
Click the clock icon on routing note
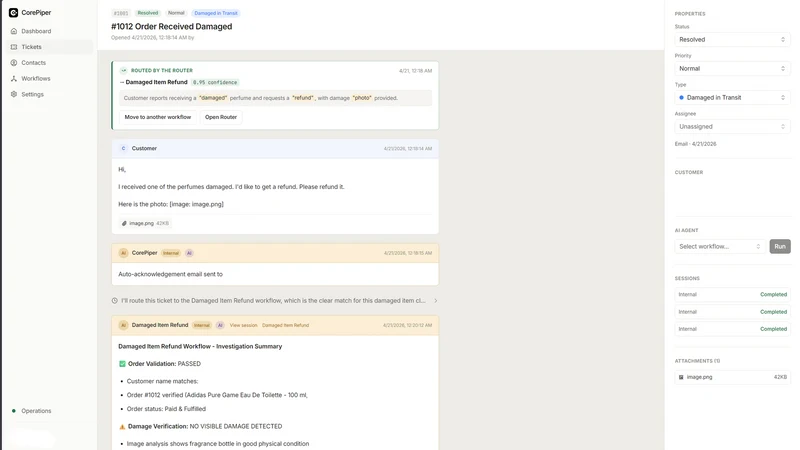click(115, 301)
